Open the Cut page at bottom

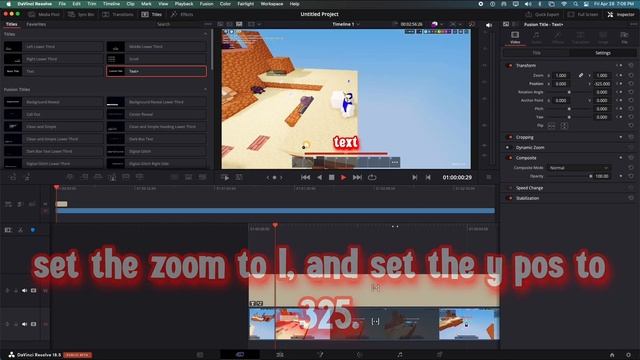click(x=240, y=355)
